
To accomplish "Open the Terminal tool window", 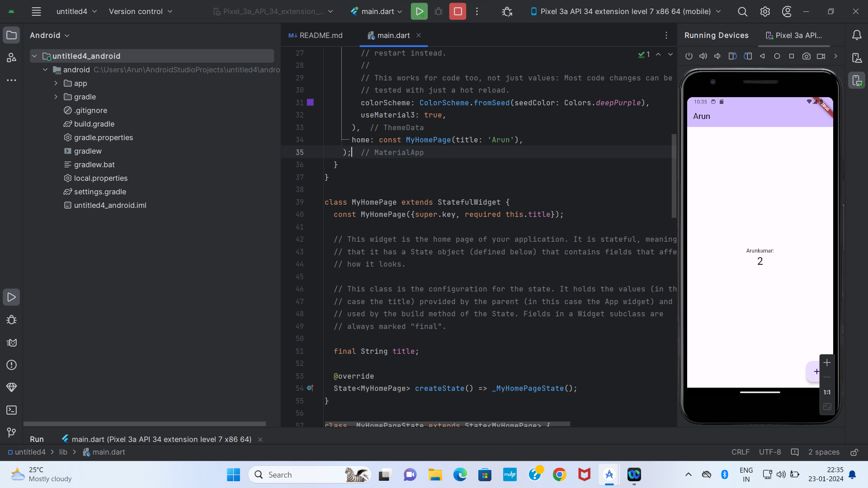I will (12, 410).
